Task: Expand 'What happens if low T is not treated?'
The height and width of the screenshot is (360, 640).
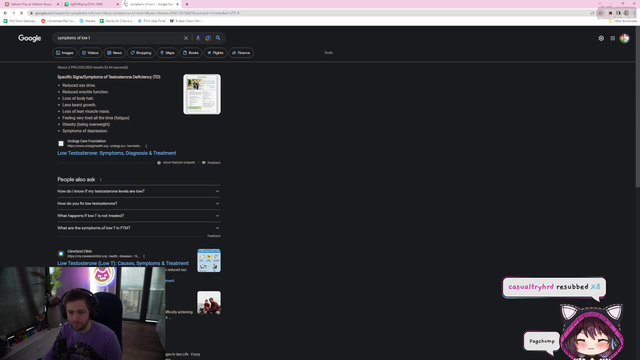Action: pyautogui.click(x=139, y=216)
